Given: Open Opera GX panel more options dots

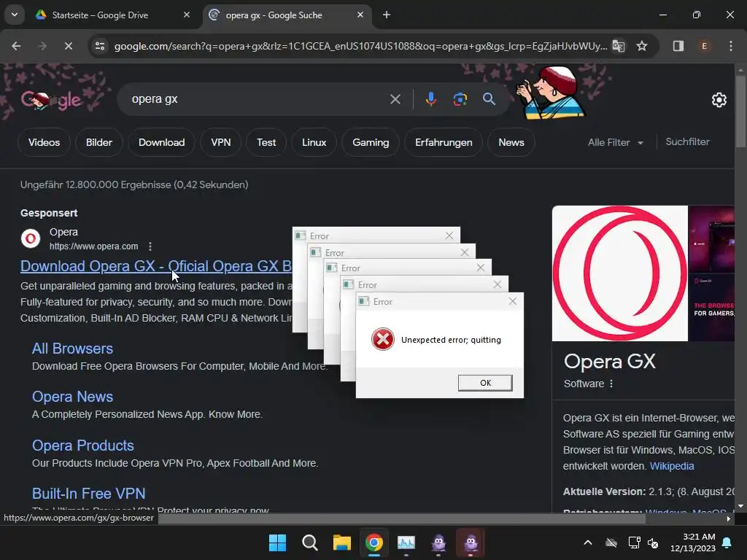Looking at the screenshot, I should pos(611,384).
